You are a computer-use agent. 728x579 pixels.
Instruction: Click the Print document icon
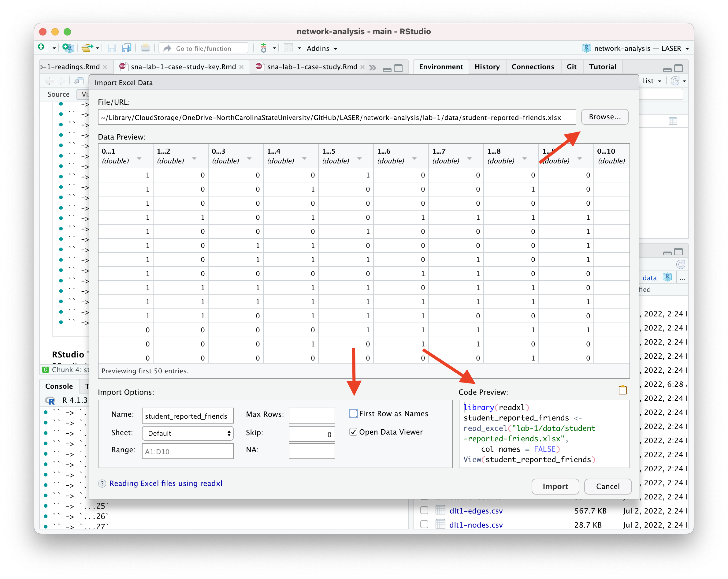tap(146, 48)
